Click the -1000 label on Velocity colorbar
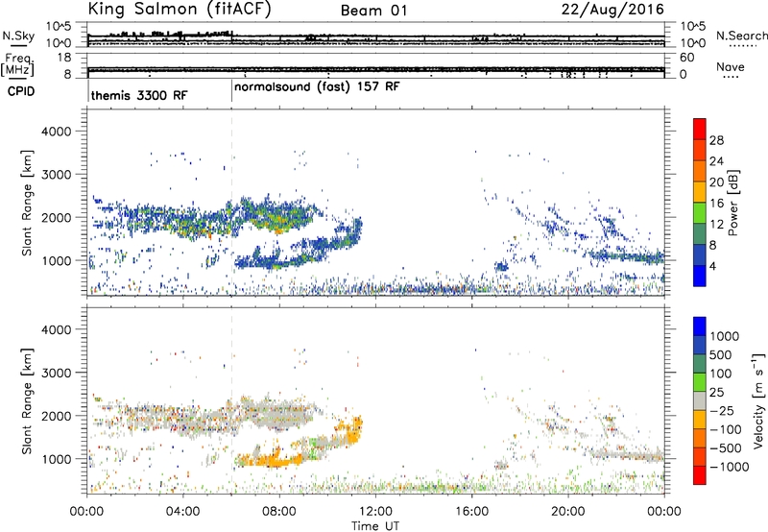The height and width of the screenshot is (532, 768). click(729, 467)
